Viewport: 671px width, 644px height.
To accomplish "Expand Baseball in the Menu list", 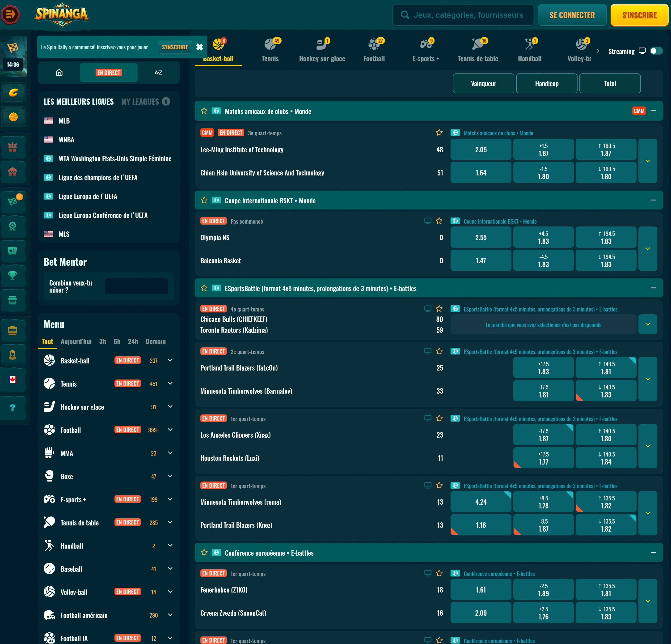I will tap(170, 568).
